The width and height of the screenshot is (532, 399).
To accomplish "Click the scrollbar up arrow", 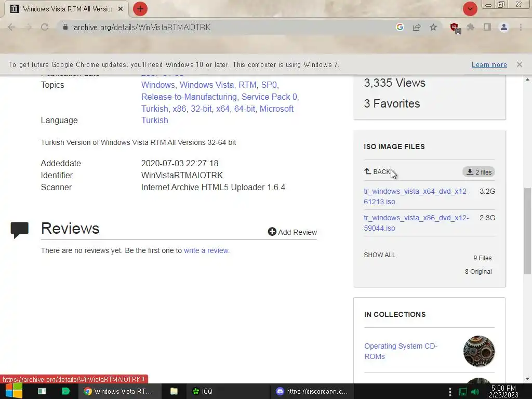I will pyautogui.click(x=527, y=79).
